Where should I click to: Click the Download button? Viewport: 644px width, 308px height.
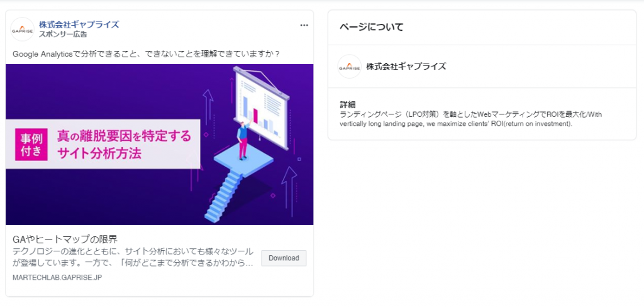click(284, 258)
